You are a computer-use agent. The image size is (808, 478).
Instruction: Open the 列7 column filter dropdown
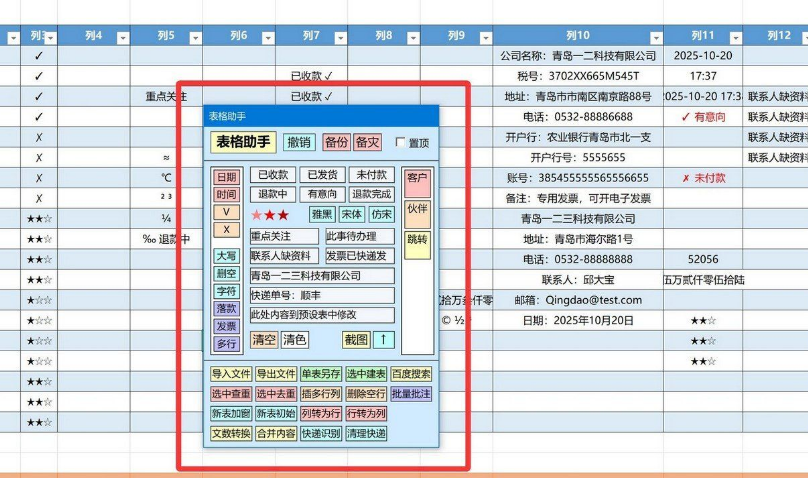click(339, 37)
